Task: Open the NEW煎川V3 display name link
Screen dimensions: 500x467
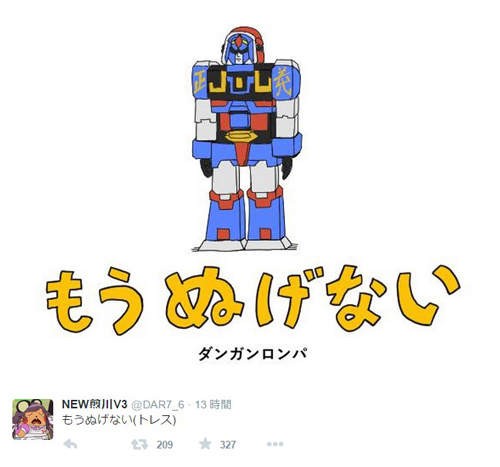Action: click(95, 404)
